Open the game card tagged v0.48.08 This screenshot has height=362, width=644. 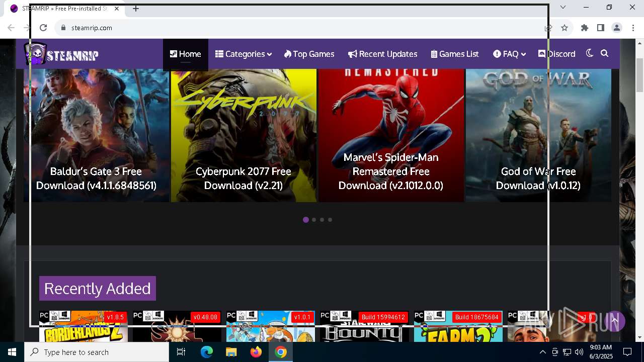177,326
